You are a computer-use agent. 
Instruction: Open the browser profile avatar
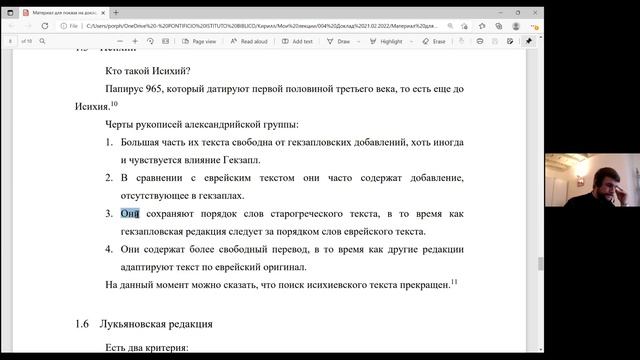pos(516,26)
